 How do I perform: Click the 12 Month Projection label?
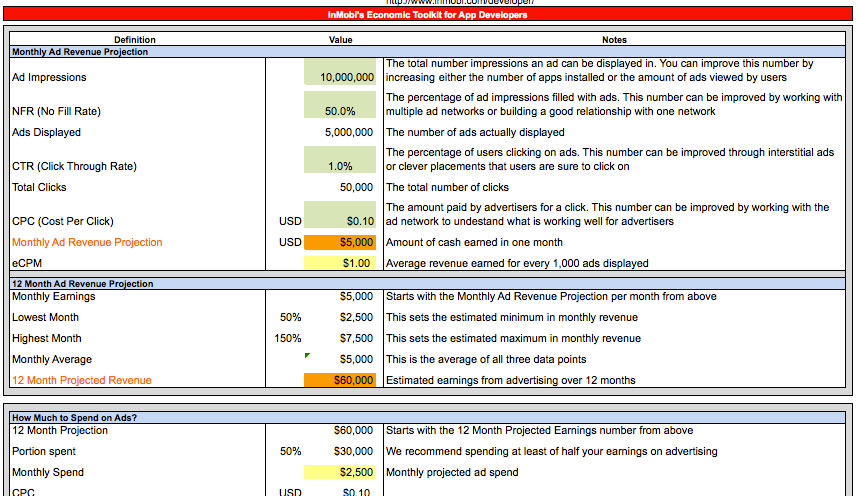[60, 431]
